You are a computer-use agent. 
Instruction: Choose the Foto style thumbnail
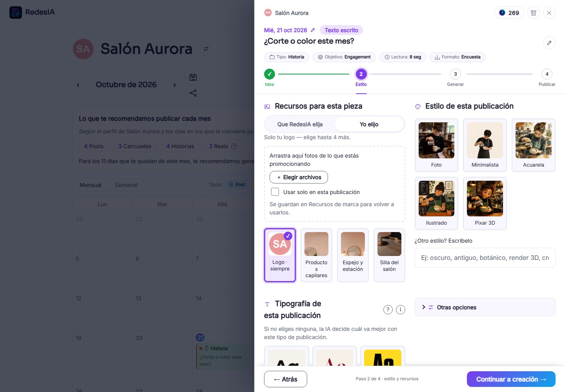point(436,145)
